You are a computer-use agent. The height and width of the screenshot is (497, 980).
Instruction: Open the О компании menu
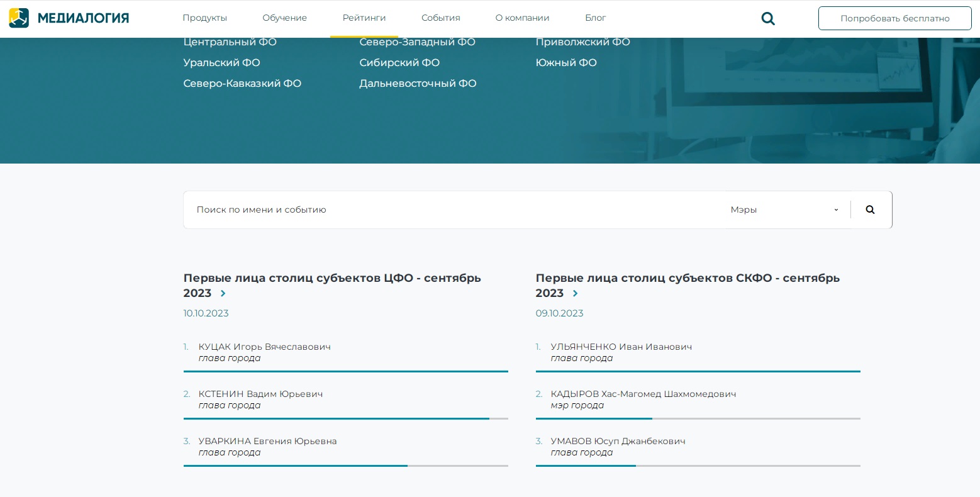[522, 18]
